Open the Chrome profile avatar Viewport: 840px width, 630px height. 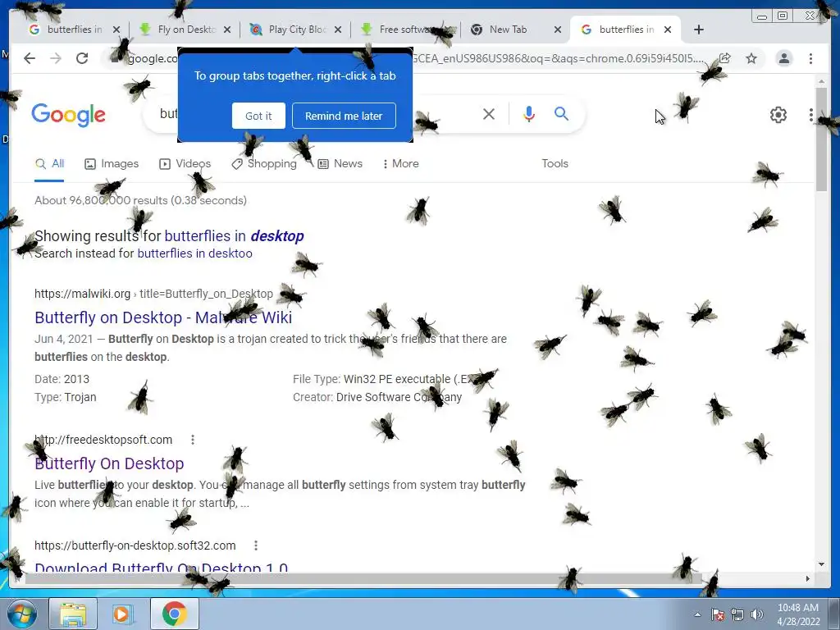coord(783,58)
